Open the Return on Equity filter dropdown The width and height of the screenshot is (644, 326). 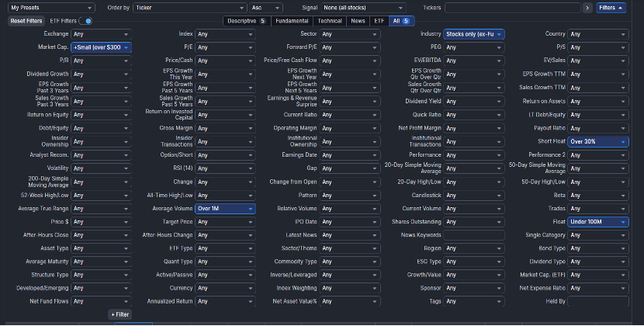[101, 115]
